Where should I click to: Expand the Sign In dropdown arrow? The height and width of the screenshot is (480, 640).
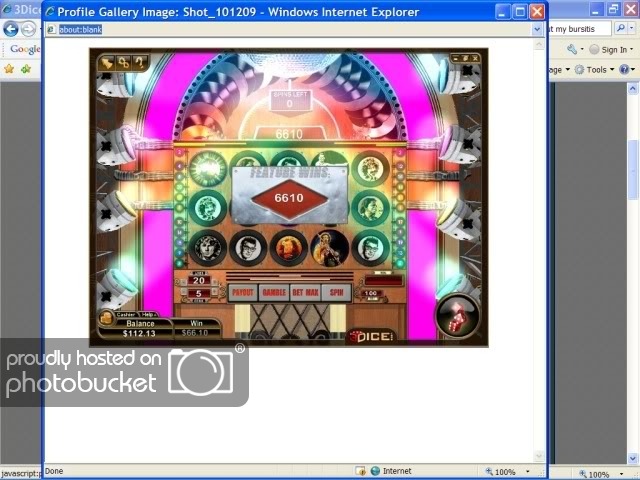632,49
